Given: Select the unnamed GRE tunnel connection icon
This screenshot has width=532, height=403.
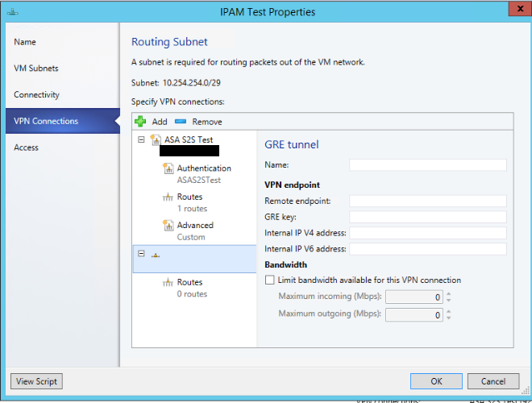Looking at the screenshot, I should pyautogui.click(x=156, y=255).
